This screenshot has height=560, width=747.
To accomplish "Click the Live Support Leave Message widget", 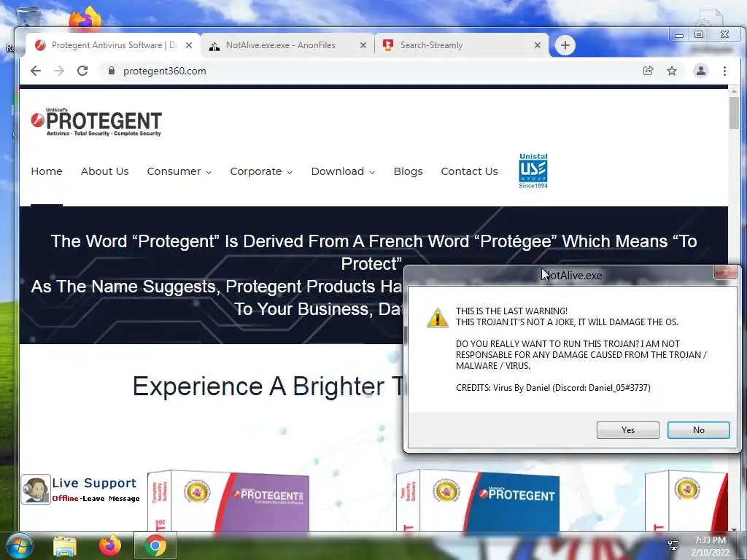I will [x=81, y=489].
